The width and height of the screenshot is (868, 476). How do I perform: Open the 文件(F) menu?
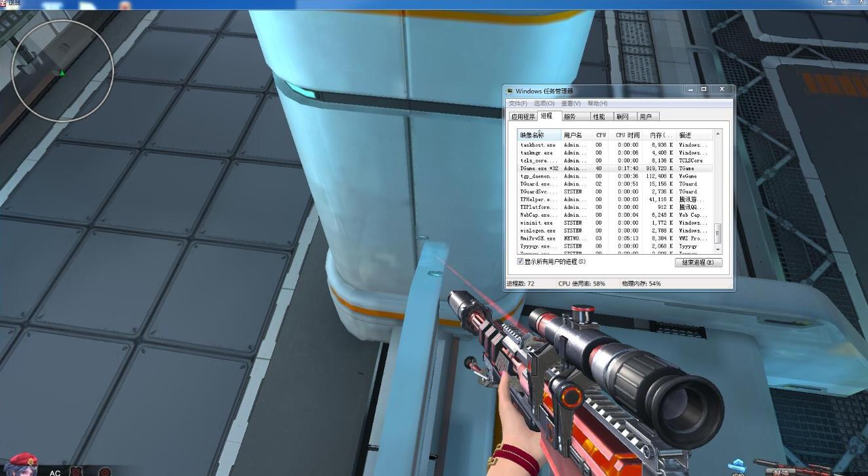click(x=518, y=103)
